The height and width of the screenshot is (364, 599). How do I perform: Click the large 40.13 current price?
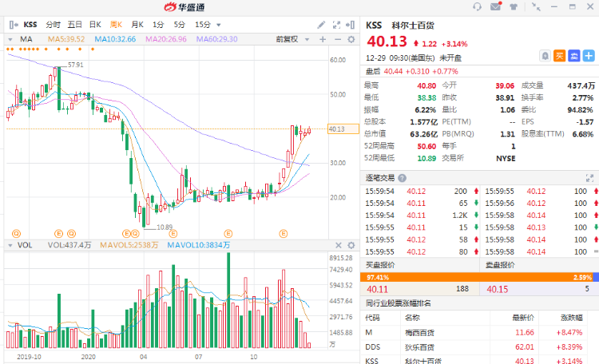click(x=387, y=42)
